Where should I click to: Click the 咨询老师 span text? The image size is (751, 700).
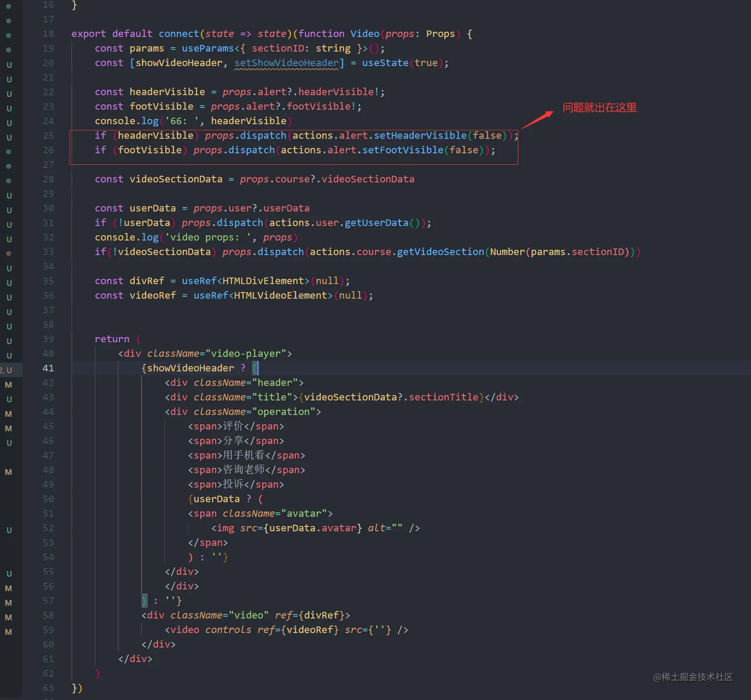[244, 470]
